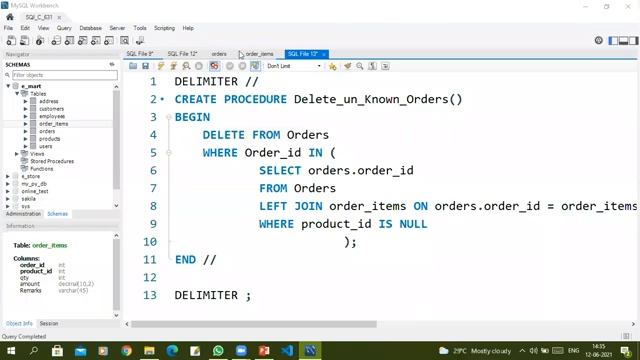Open the Query menu
Screen dimensions: 640x360
(64, 28)
